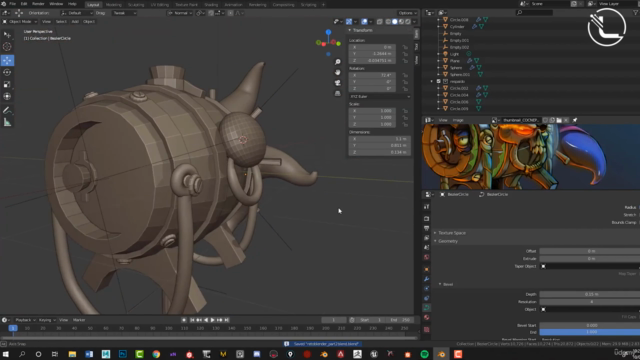Click the timeline Keying popover button

[47, 320]
